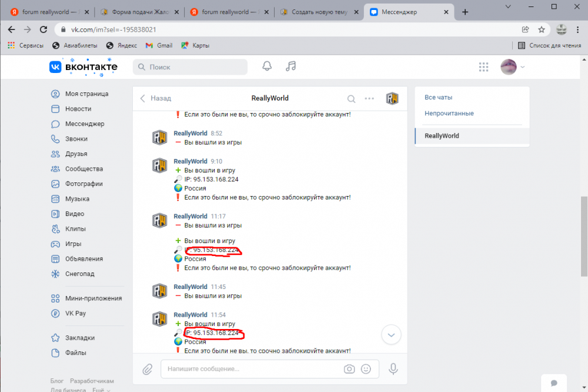Bookmark this page with the star

click(541, 29)
